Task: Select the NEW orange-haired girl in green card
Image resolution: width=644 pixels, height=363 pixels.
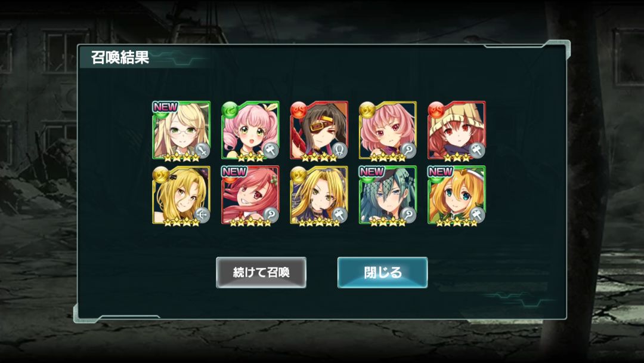Action: [x=456, y=195]
